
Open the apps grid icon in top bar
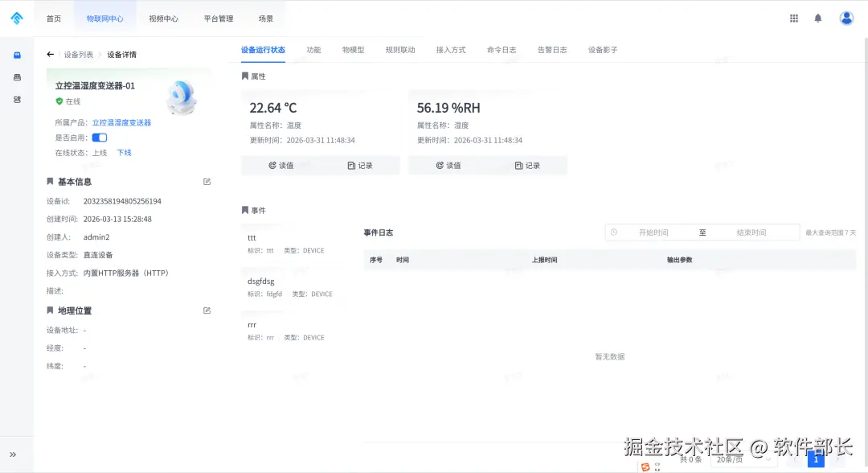click(794, 17)
